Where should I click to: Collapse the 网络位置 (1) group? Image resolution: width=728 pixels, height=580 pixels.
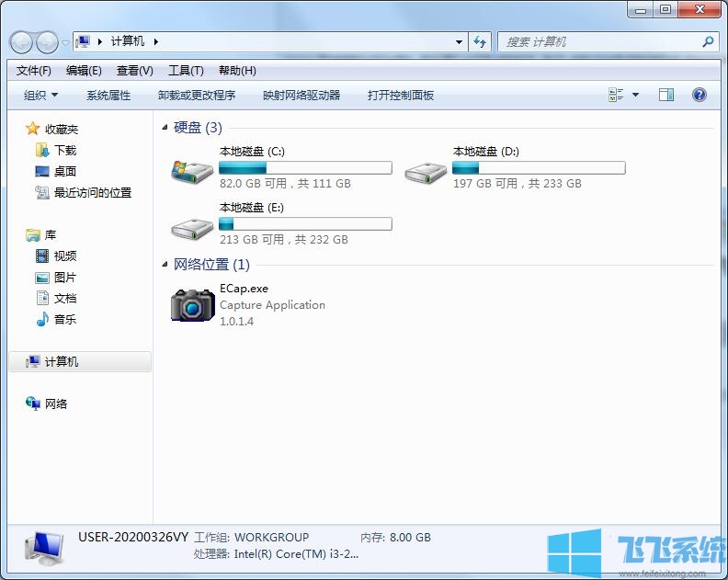[x=165, y=265]
